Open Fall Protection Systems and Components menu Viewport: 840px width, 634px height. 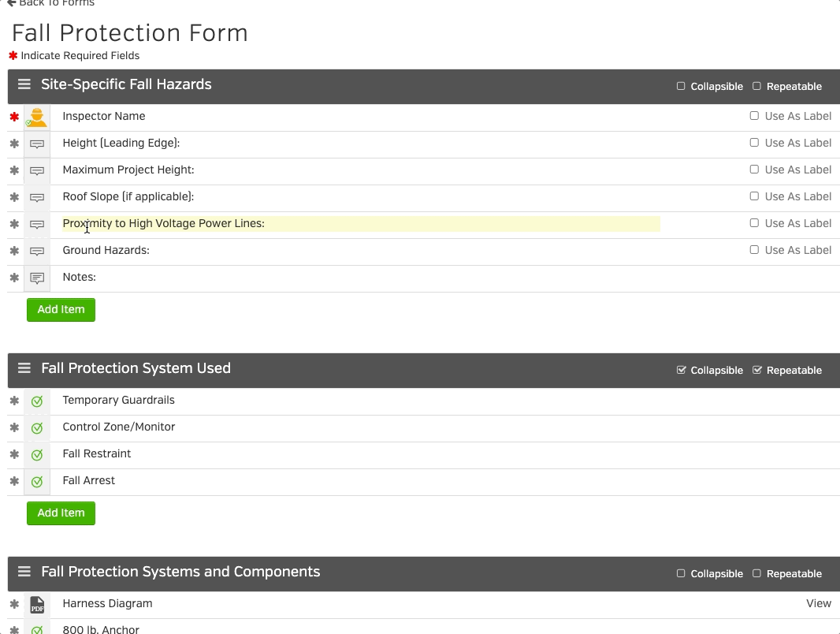tap(24, 572)
